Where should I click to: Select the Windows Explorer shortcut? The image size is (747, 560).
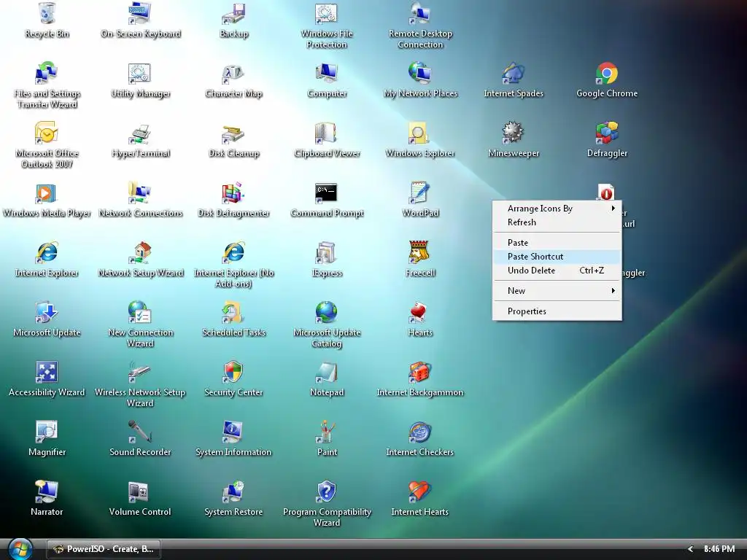[x=420, y=133]
